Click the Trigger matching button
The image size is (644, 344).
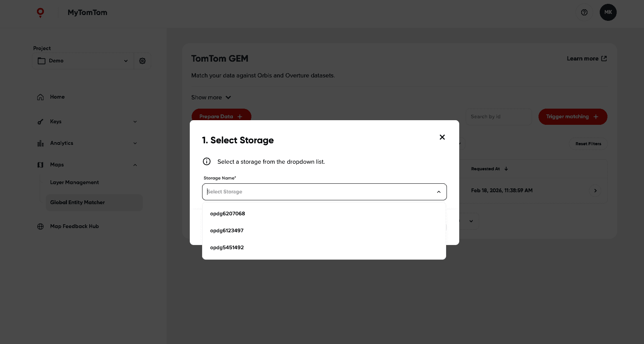tap(572, 117)
